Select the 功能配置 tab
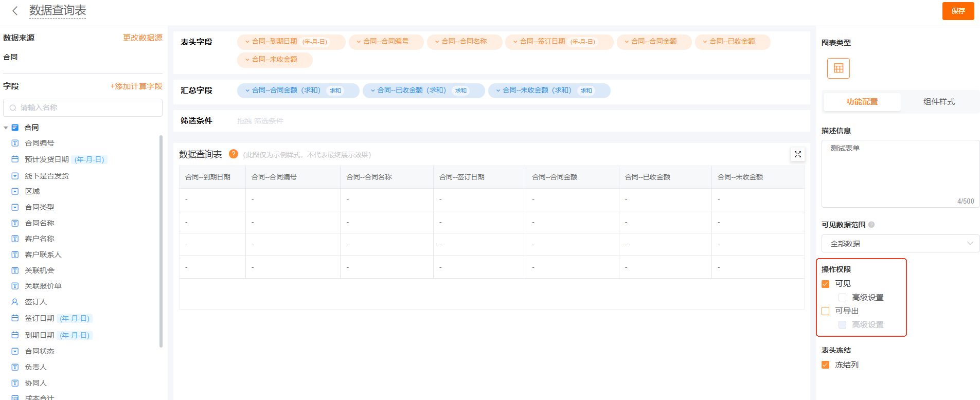This screenshot has height=400, width=980. [x=862, y=102]
